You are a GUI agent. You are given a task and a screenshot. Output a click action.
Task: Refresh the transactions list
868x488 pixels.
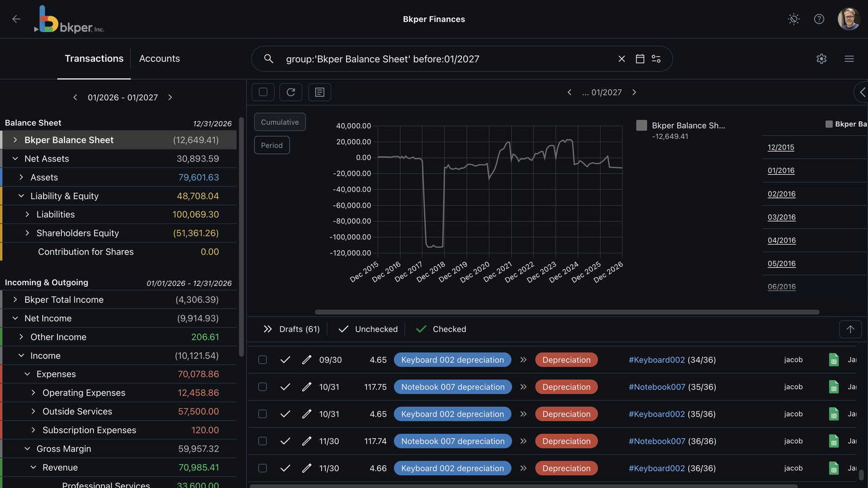[291, 92]
